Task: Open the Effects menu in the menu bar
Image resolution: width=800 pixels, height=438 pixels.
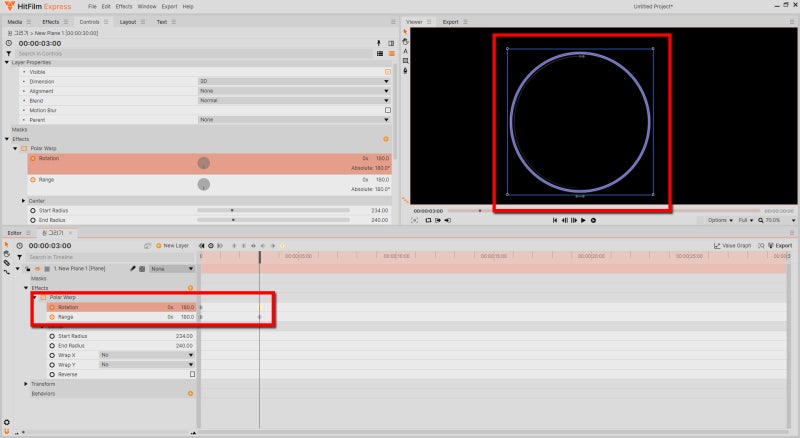Action: tap(123, 7)
